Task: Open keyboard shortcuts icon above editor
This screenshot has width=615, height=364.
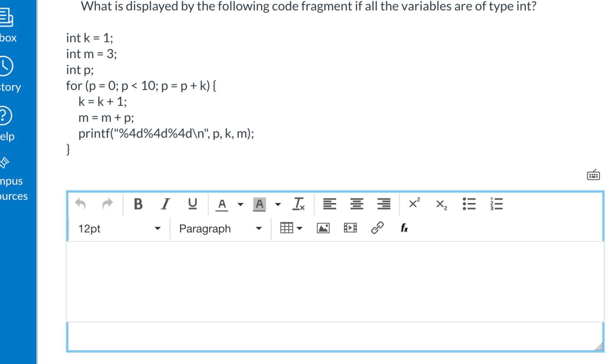Action: (x=593, y=175)
